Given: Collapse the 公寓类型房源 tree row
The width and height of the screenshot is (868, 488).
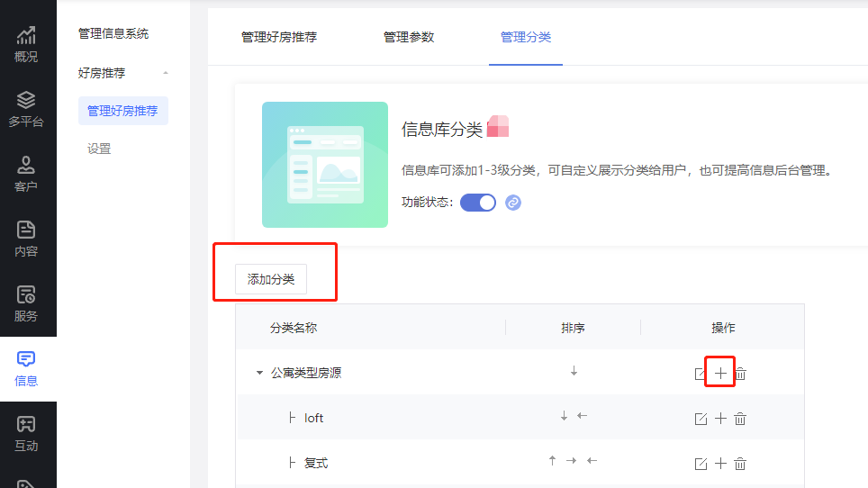Looking at the screenshot, I should coord(259,373).
